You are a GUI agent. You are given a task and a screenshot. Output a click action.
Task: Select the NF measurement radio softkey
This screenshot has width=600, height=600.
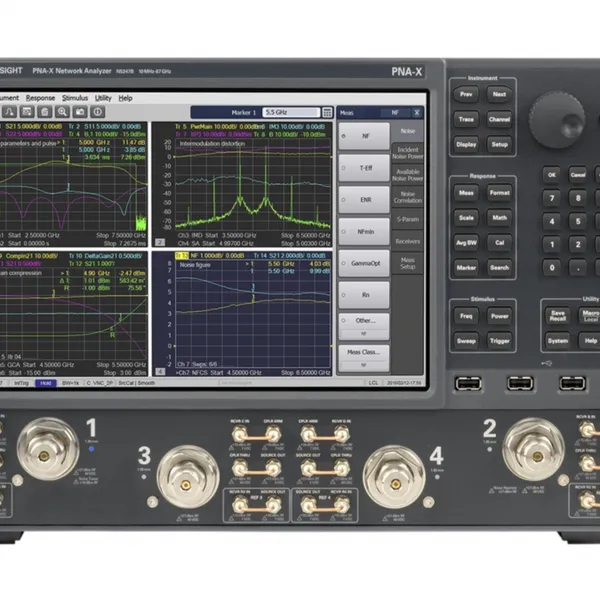[x=364, y=136]
